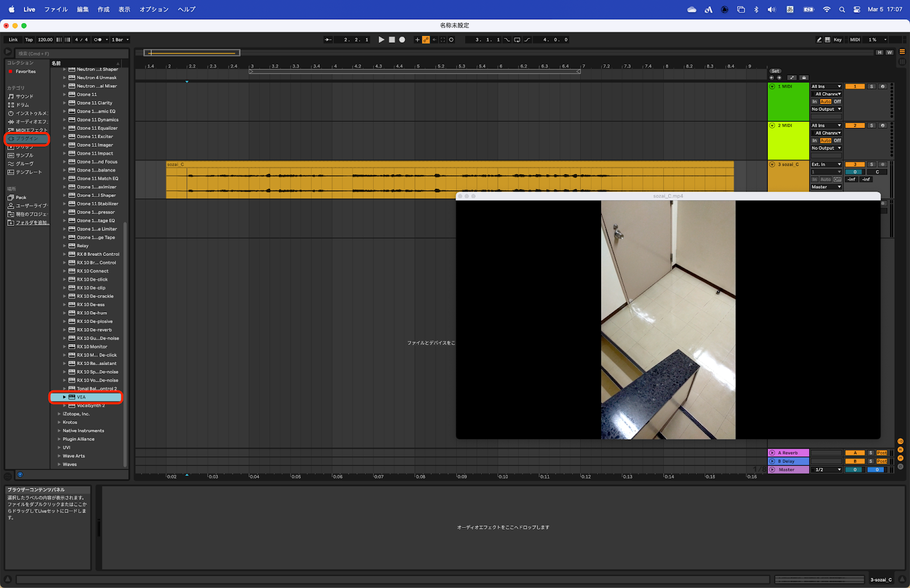Enable Draw Mode pencil icon
Image resolution: width=910 pixels, height=588 pixels.
click(x=819, y=40)
